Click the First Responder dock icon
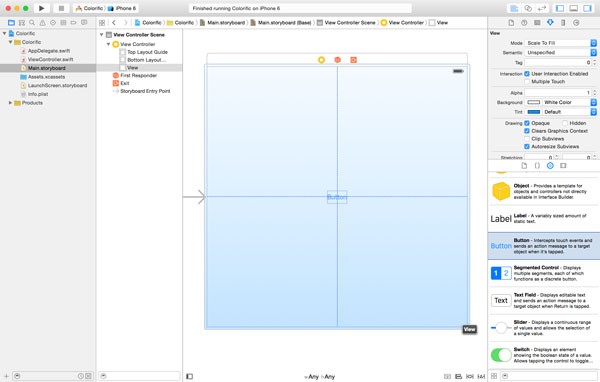 pyautogui.click(x=338, y=60)
